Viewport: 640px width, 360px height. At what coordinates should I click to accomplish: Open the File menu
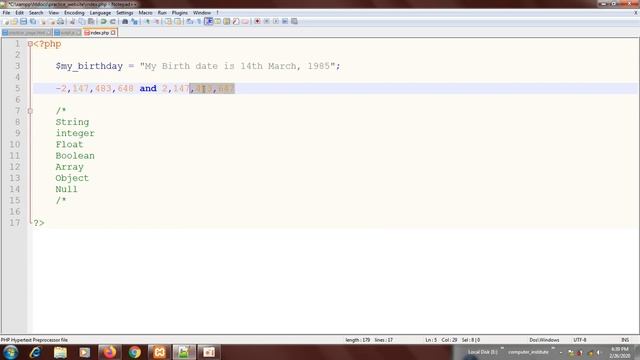(x=6, y=13)
